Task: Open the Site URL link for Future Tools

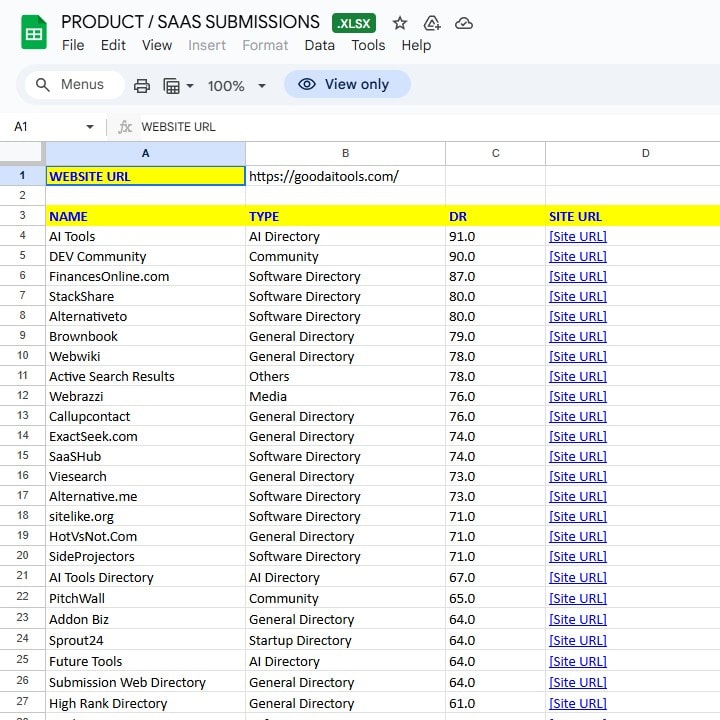Action: (x=578, y=662)
